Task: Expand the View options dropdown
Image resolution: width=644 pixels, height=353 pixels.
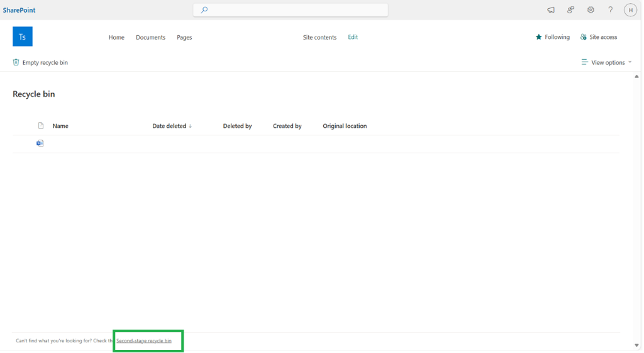Action: (x=607, y=62)
